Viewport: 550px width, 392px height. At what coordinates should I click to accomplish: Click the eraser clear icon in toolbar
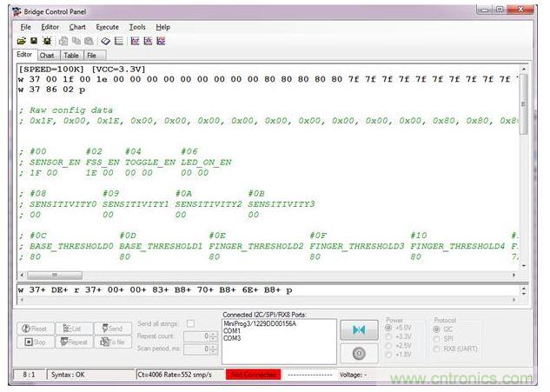(105, 41)
